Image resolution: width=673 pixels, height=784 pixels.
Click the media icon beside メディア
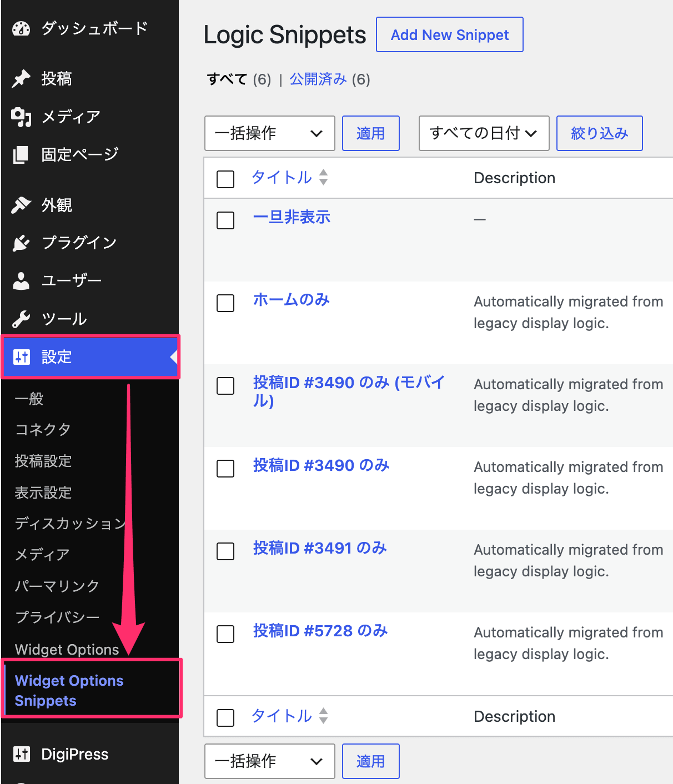(21, 117)
